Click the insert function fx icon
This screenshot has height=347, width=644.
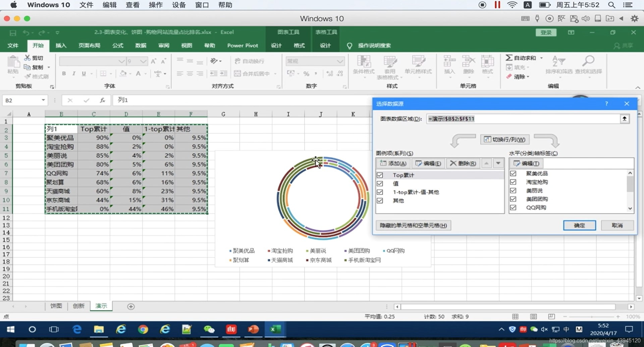(x=102, y=100)
